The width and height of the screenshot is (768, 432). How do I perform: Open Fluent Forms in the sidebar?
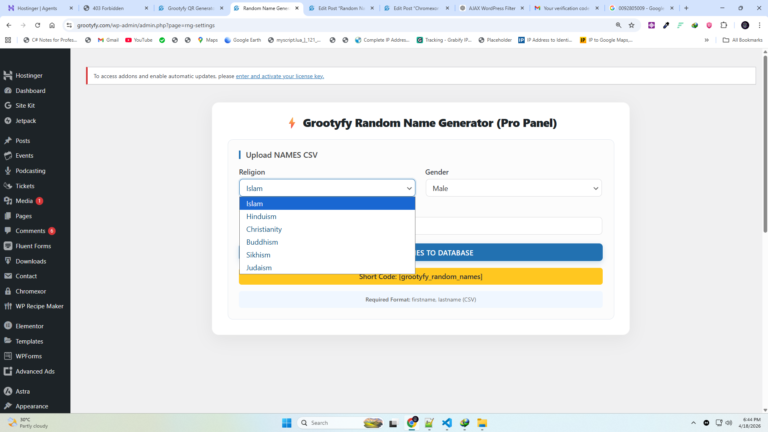pos(35,246)
